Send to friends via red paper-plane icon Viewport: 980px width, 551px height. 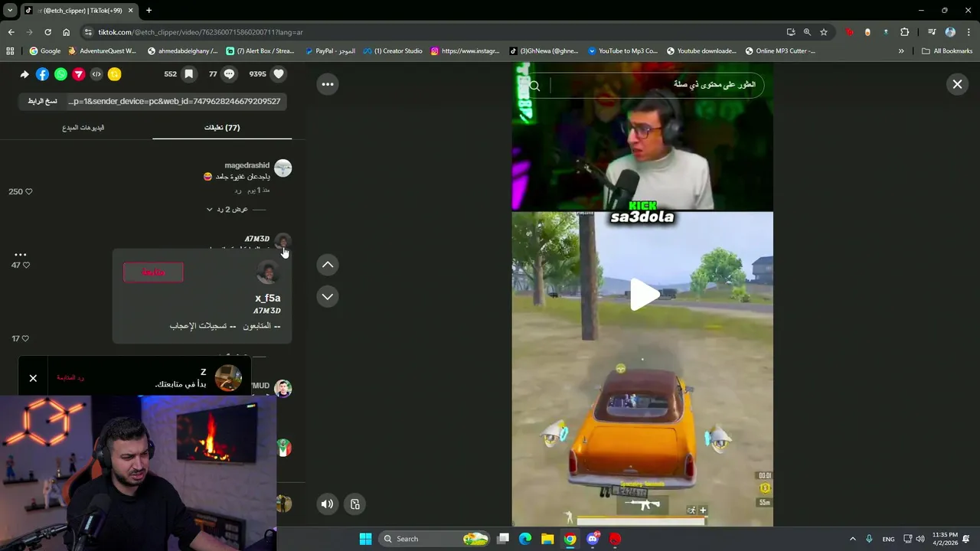[x=78, y=74]
